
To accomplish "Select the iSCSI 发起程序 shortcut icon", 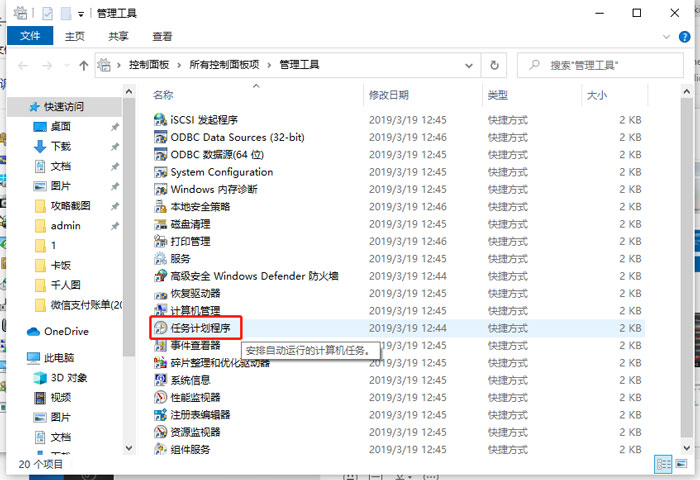I will pos(161,120).
